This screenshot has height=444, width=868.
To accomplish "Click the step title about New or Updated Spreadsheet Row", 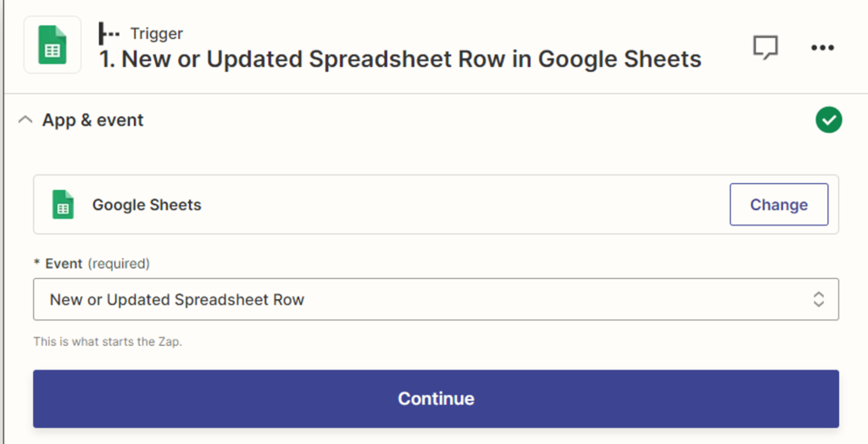I will (x=400, y=59).
